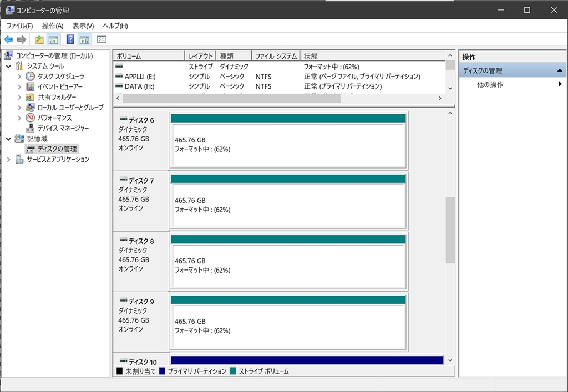Click the Computer Management root icon

(8, 55)
